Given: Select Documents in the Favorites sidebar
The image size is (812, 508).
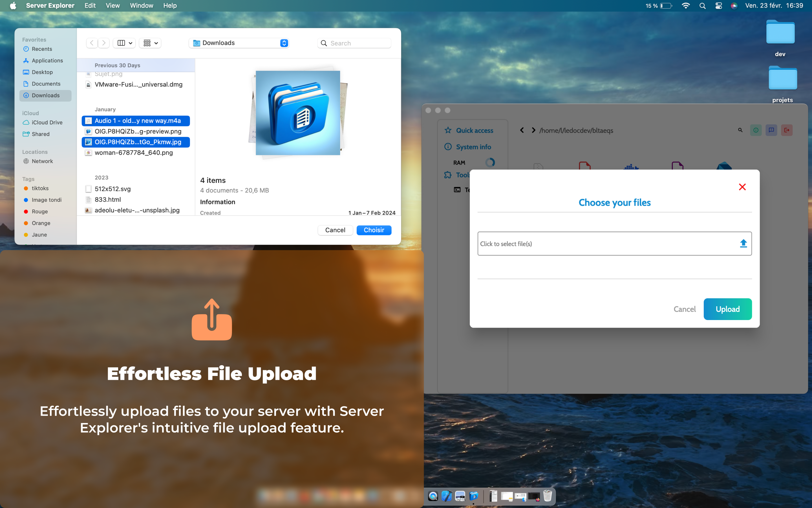Looking at the screenshot, I should pyautogui.click(x=45, y=84).
